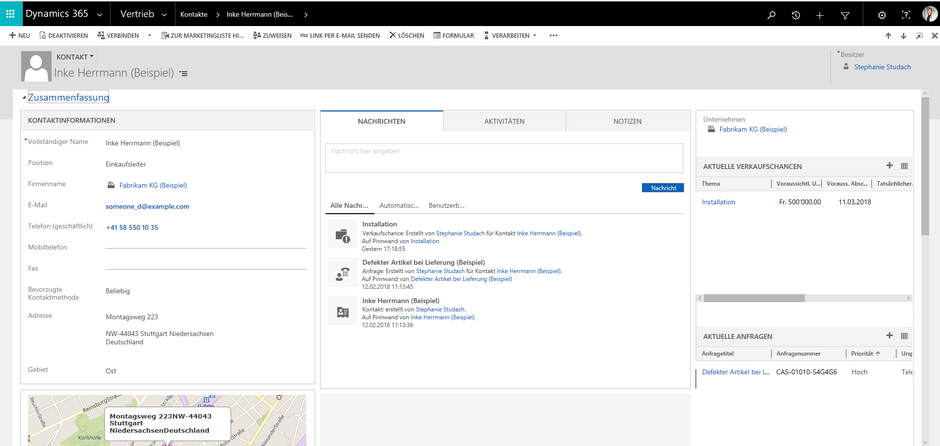
Task: Open Fabrikam KG link under Unternehmen
Action: (753, 129)
